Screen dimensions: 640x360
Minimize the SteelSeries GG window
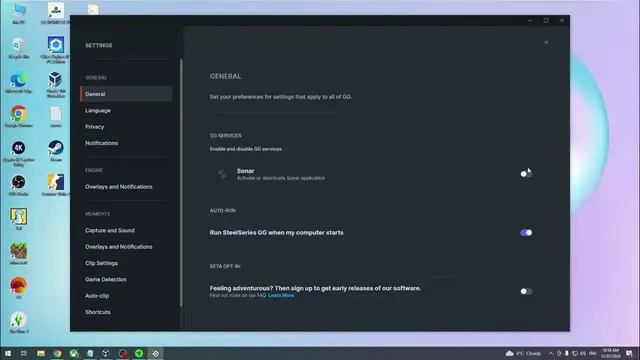[530, 20]
